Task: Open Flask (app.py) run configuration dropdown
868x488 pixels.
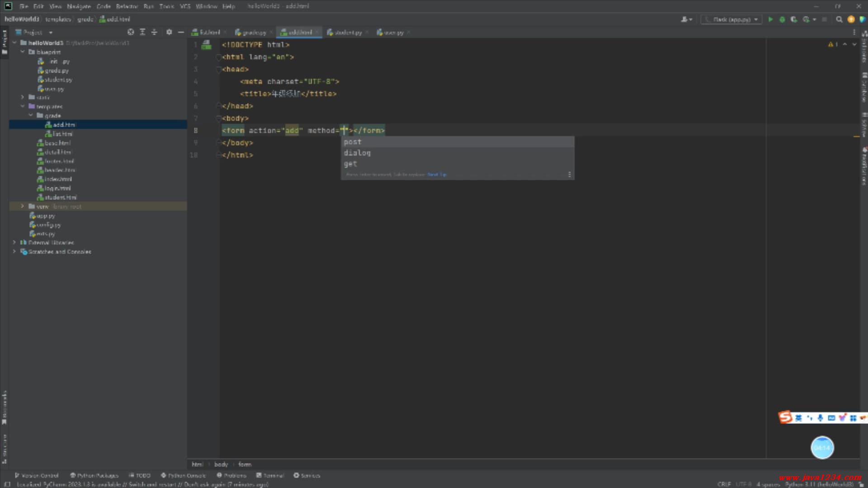Action: tap(731, 19)
